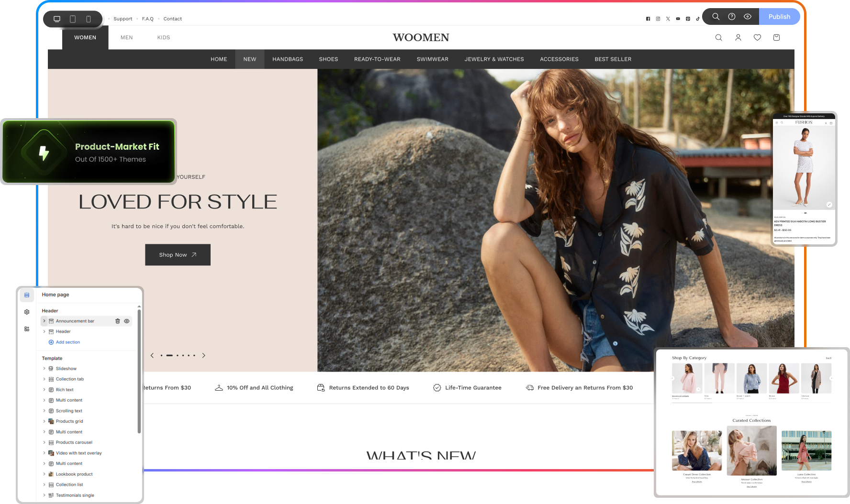Expand the Collection tab section

(x=44, y=379)
